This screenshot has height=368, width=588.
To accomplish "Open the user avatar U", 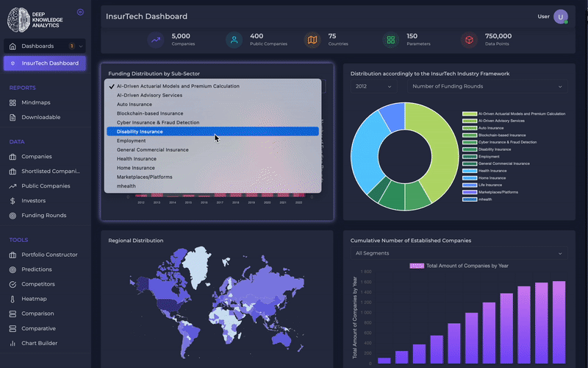I will 561,16.
